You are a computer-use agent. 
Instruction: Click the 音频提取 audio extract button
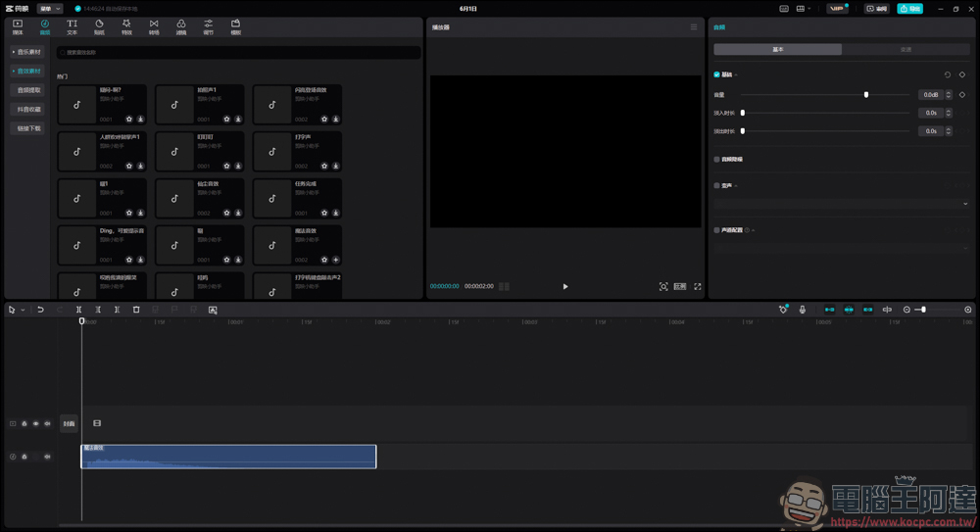point(28,90)
